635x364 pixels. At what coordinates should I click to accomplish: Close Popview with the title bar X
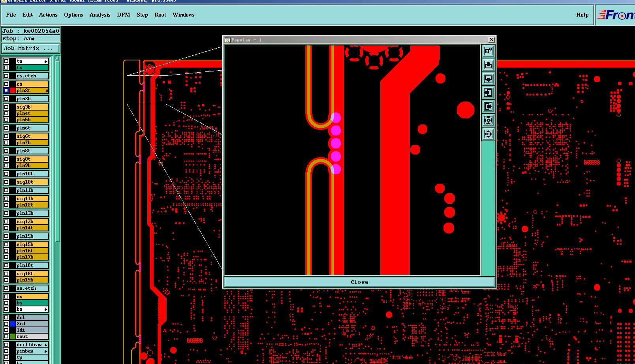click(491, 40)
